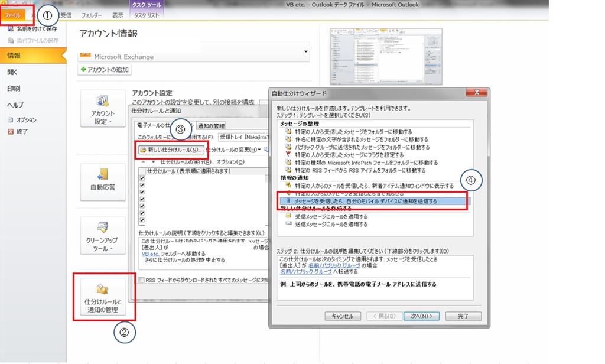Toggle the RSS フィード checkbox in rules dialog
The width and height of the screenshot is (605, 364).
142,280
